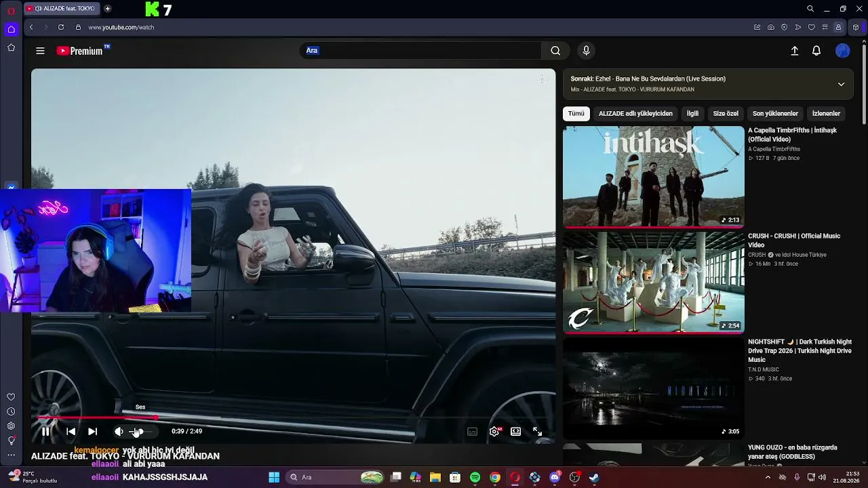This screenshot has height=488, width=868.
Task: Open the Opera tab search magnifier
Action: [x=810, y=9]
